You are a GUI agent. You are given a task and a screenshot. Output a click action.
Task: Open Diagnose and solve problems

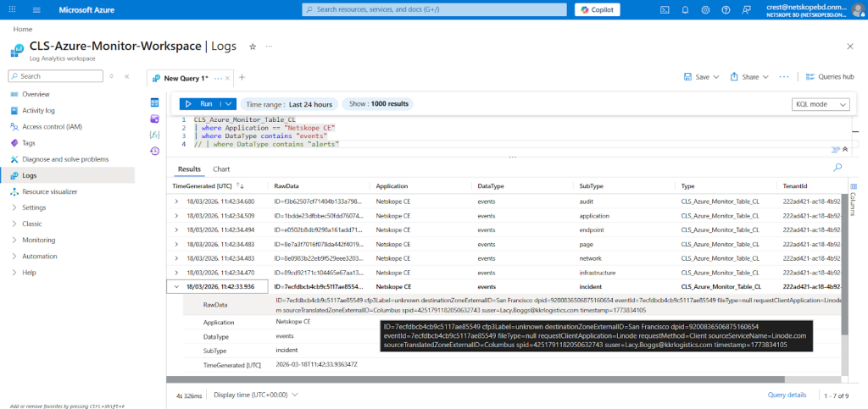pos(66,159)
